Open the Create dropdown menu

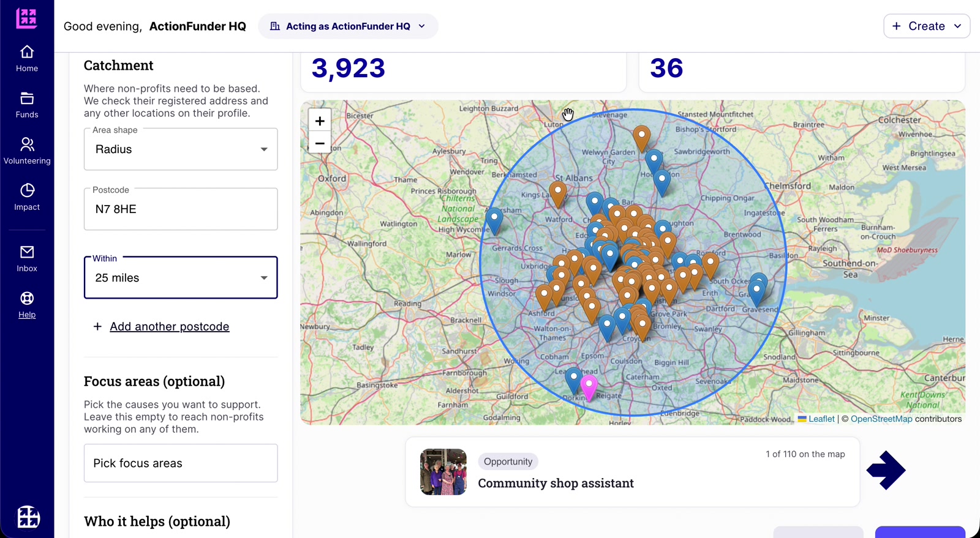[x=927, y=26]
